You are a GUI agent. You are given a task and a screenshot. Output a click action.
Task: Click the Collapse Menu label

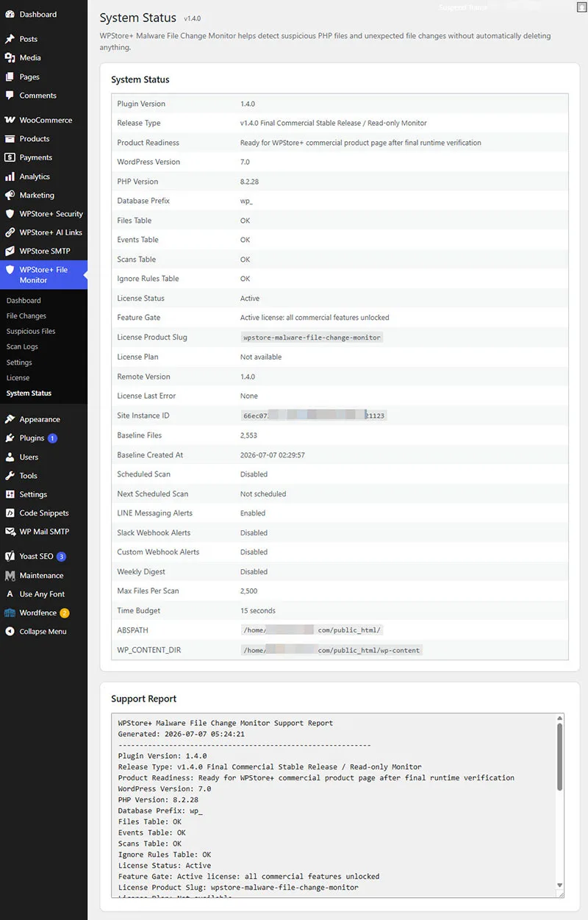(43, 631)
